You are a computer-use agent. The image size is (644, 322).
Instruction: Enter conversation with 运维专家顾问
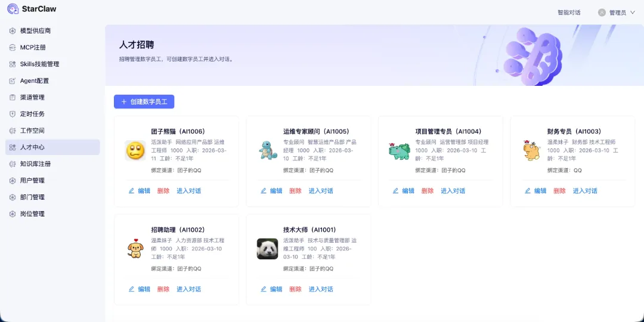point(321,191)
